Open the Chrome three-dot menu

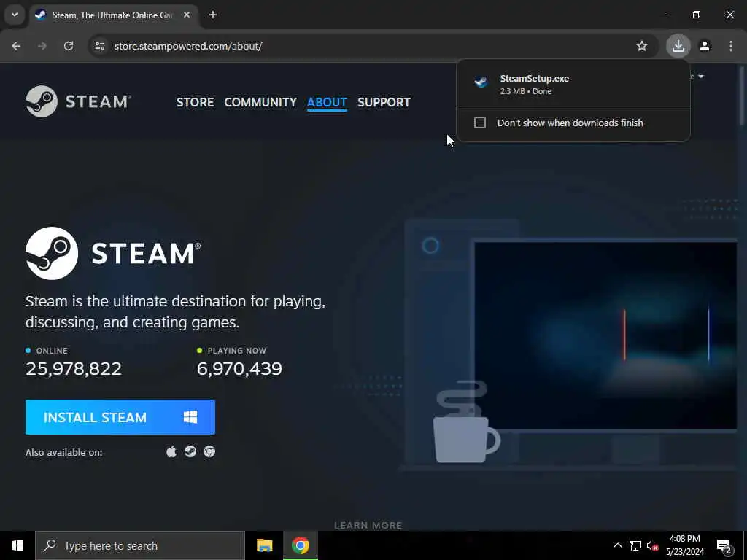point(730,46)
